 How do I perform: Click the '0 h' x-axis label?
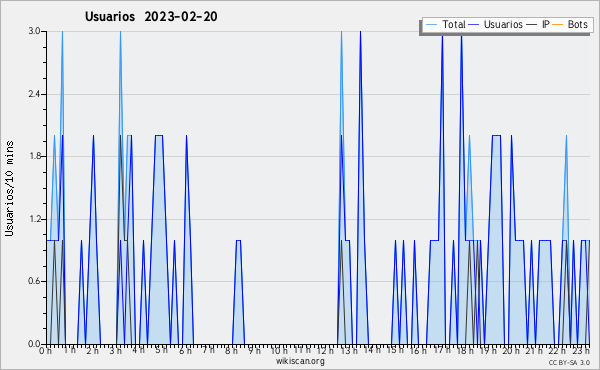click(46, 350)
